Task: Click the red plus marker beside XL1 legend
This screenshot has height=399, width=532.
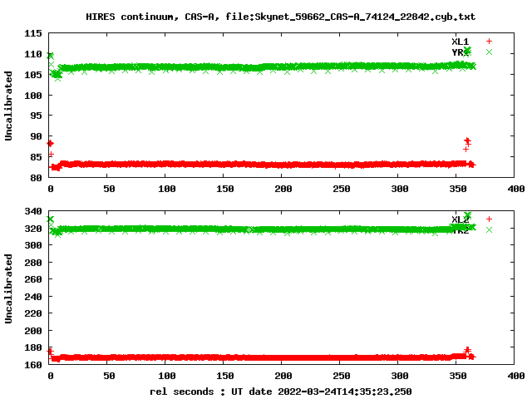Action: pyautogui.click(x=489, y=42)
